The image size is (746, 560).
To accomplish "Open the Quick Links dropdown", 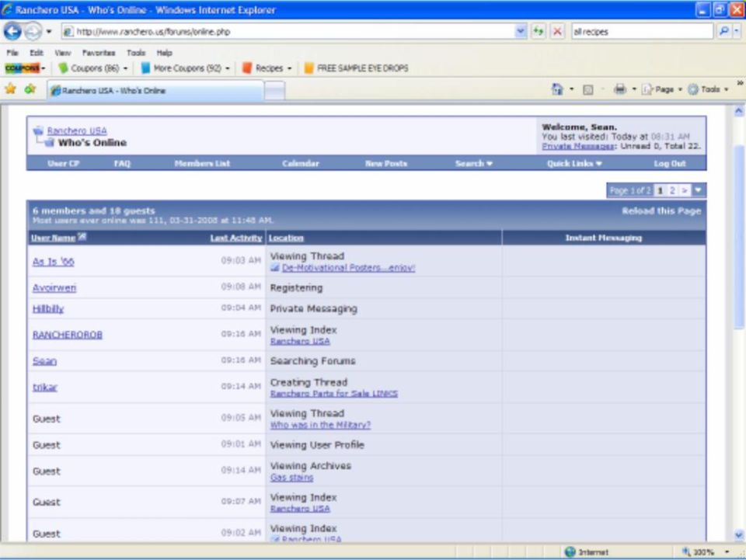I will click(x=574, y=163).
